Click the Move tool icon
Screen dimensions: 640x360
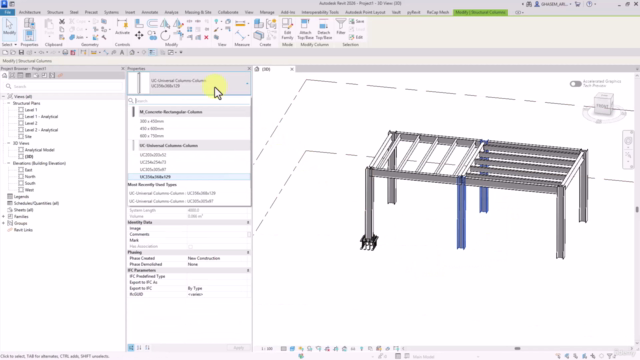[139, 36]
